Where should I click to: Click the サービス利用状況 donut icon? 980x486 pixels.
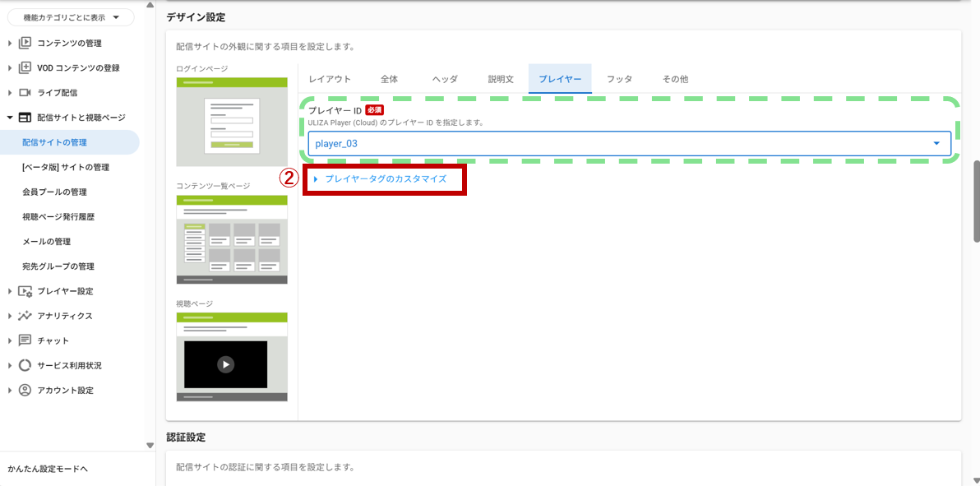(x=25, y=365)
